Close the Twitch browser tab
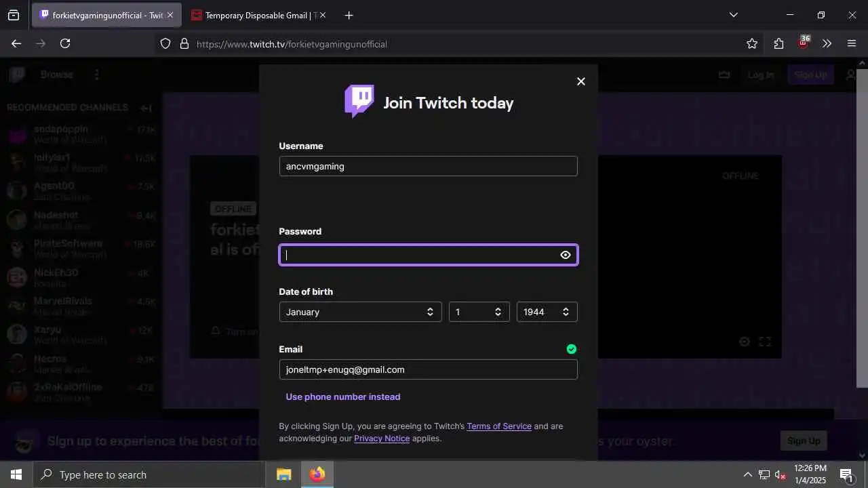The image size is (868, 488). point(170,15)
